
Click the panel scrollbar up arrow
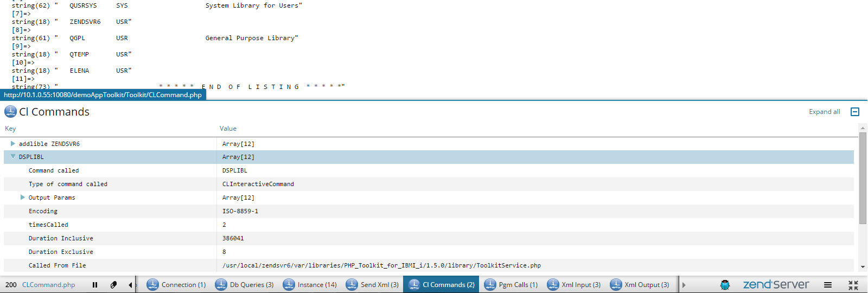click(863, 128)
